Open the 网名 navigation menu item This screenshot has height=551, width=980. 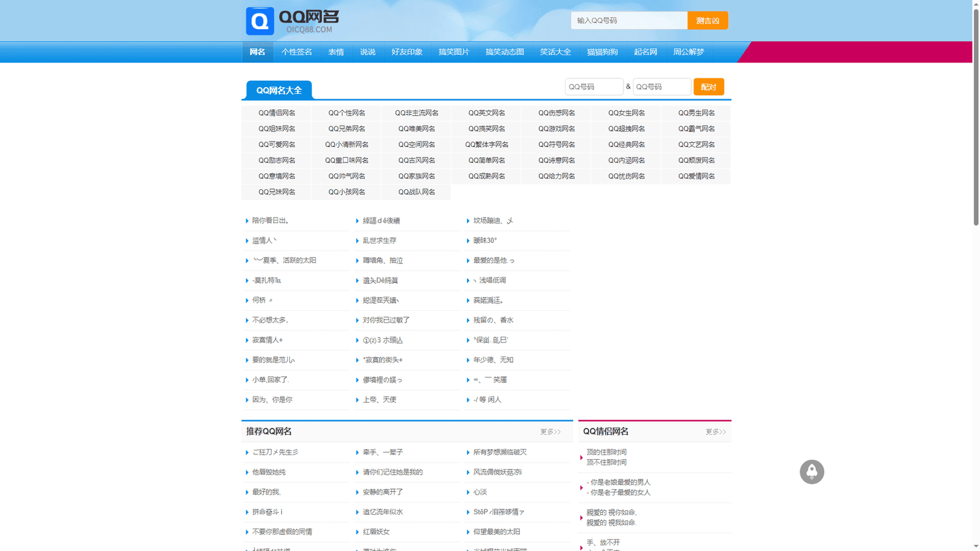[x=257, y=52]
